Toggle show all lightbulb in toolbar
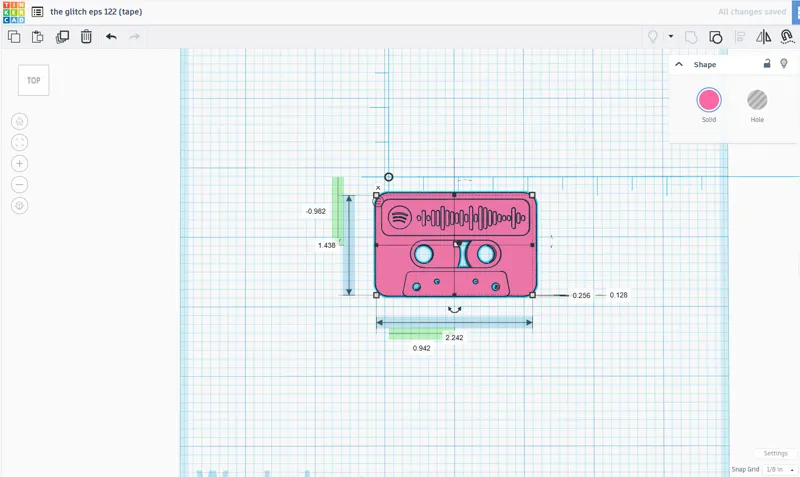This screenshot has width=800, height=477. pyautogui.click(x=653, y=37)
